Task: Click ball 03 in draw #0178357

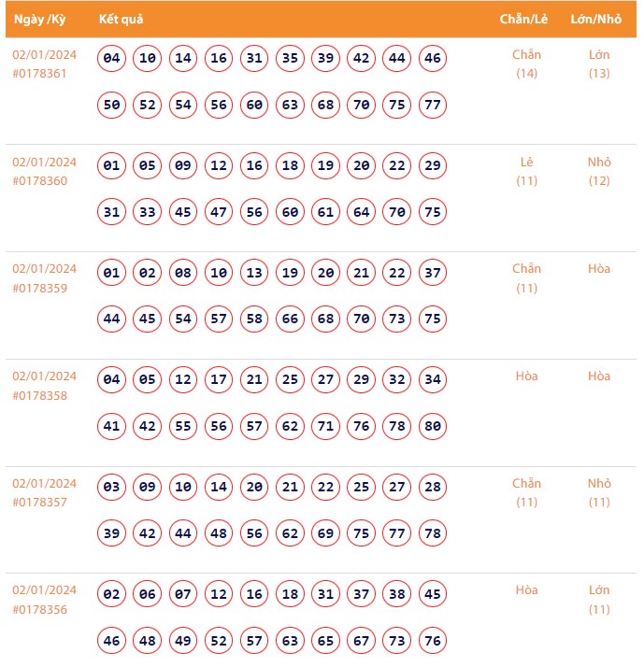Action: 112,488
